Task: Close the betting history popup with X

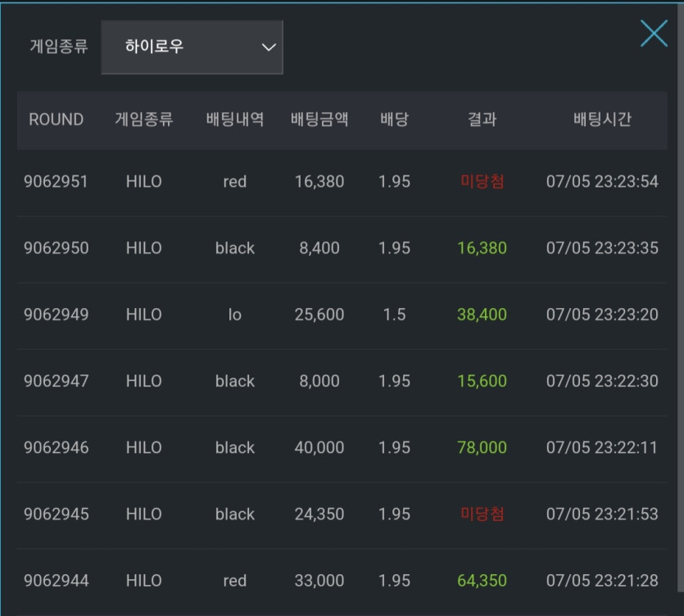Action: pyautogui.click(x=654, y=33)
